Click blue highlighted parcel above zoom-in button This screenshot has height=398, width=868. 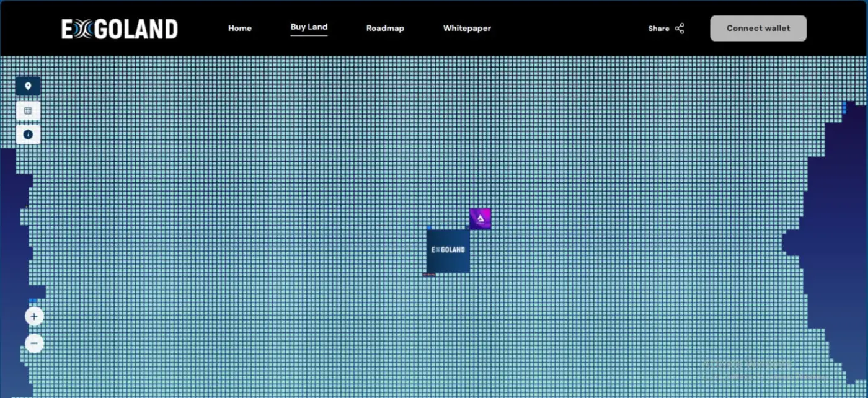pyautogui.click(x=32, y=301)
